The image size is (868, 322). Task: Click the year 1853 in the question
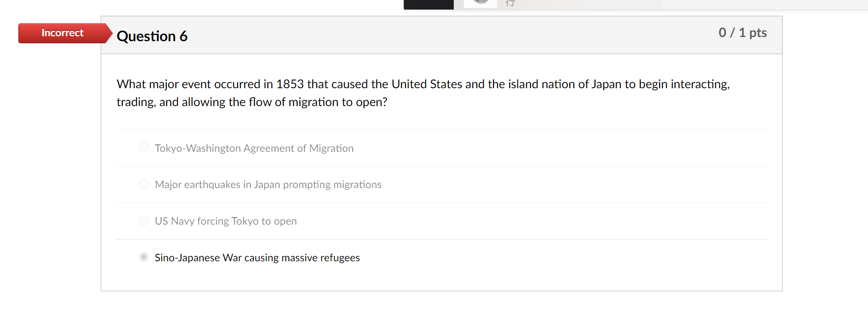[290, 84]
